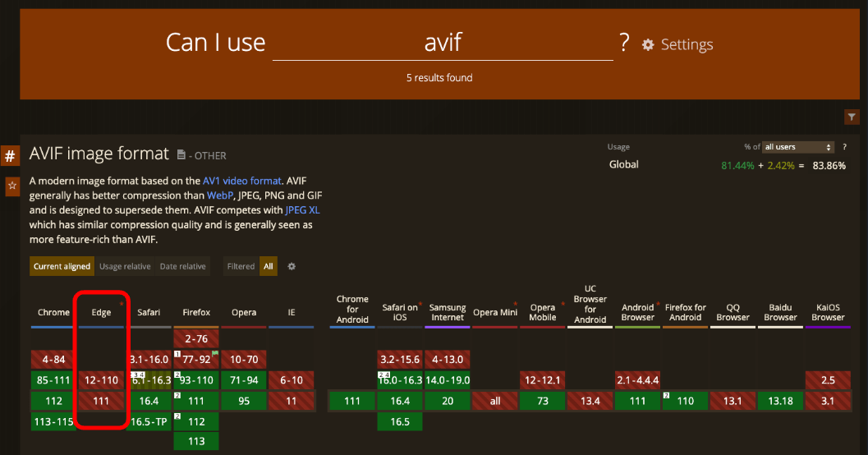Select Chrome 4-84 version cell
The width and height of the screenshot is (868, 455).
click(x=53, y=359)
